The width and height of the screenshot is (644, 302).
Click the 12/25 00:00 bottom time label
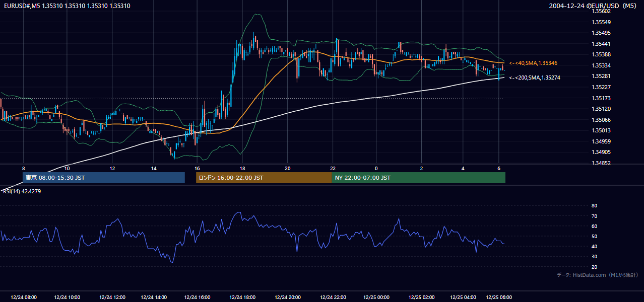(x=377, y=297)
